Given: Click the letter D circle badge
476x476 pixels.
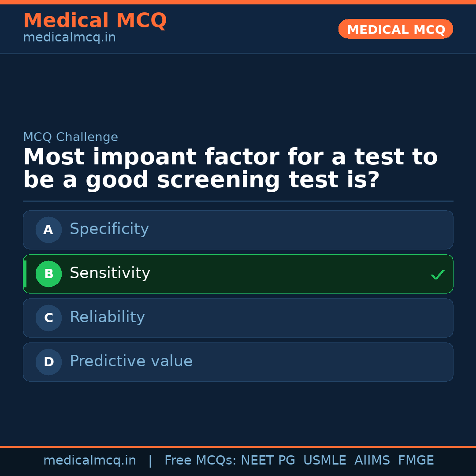Looking at the screenshot, I should pos(48,362).
